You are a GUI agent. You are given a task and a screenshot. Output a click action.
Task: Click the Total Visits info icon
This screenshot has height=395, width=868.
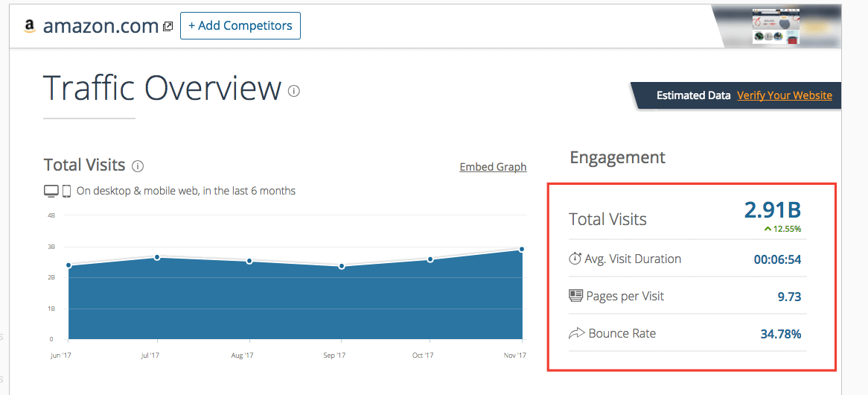pos(138,165)
